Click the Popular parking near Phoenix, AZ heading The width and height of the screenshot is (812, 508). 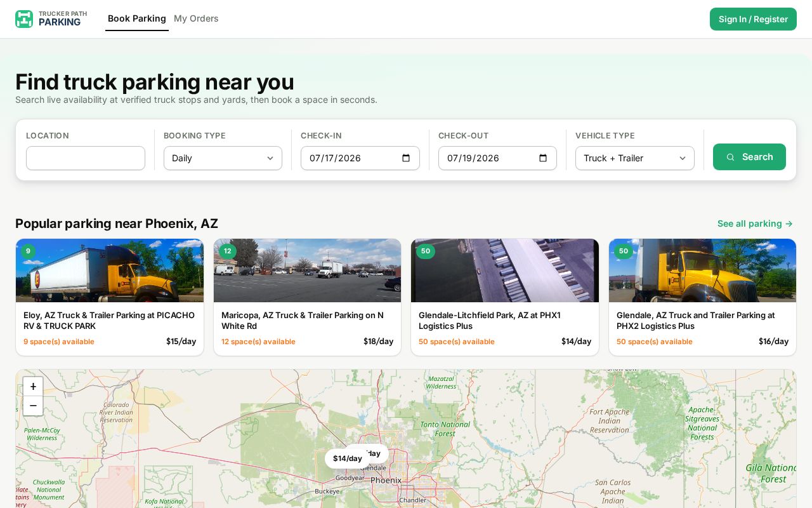(117, 224)
